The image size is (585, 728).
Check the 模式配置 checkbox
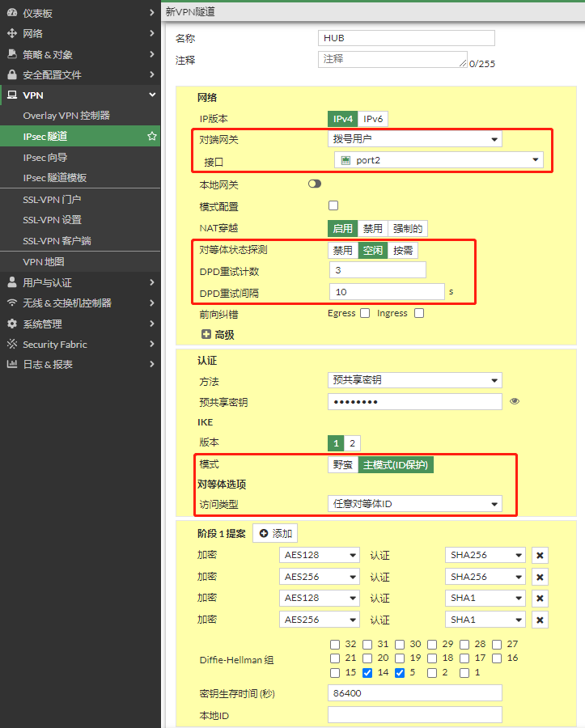333,205
